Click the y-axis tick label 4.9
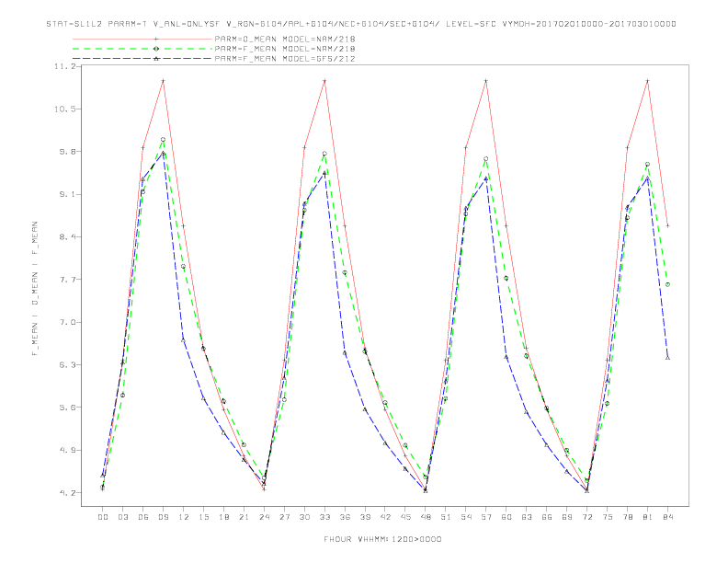This screenshot has width=728, height=563. tap(67, 450)
